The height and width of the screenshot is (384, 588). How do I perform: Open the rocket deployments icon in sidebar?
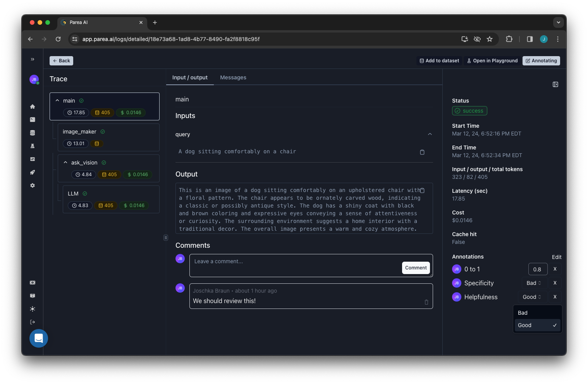click(33, 172)
